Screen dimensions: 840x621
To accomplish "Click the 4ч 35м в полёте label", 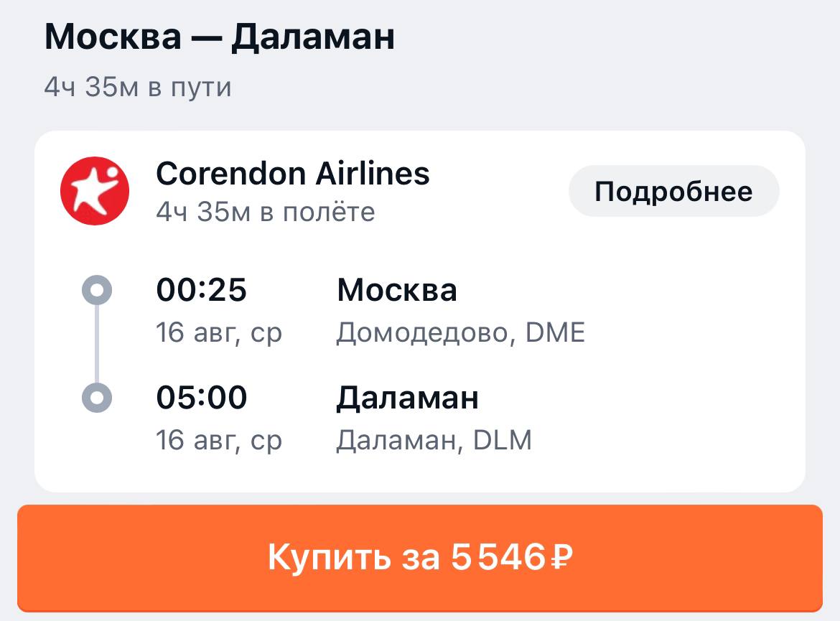I will tap(266, 212).
